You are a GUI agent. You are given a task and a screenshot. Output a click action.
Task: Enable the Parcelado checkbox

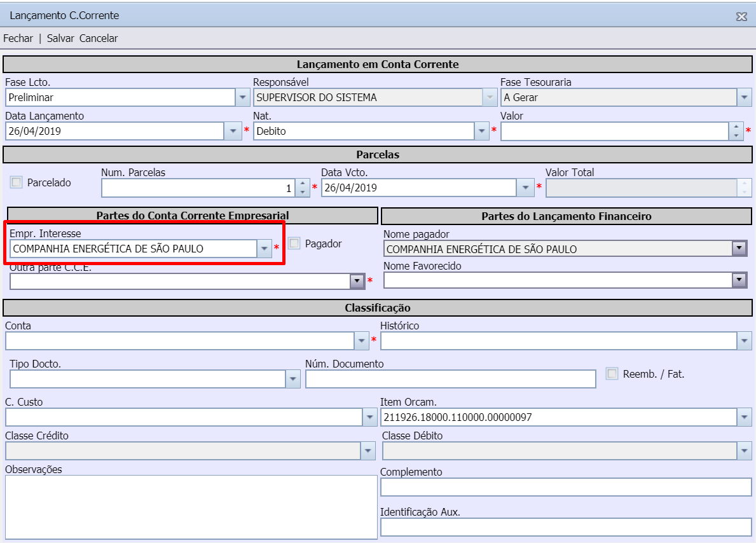pos(17,182)
